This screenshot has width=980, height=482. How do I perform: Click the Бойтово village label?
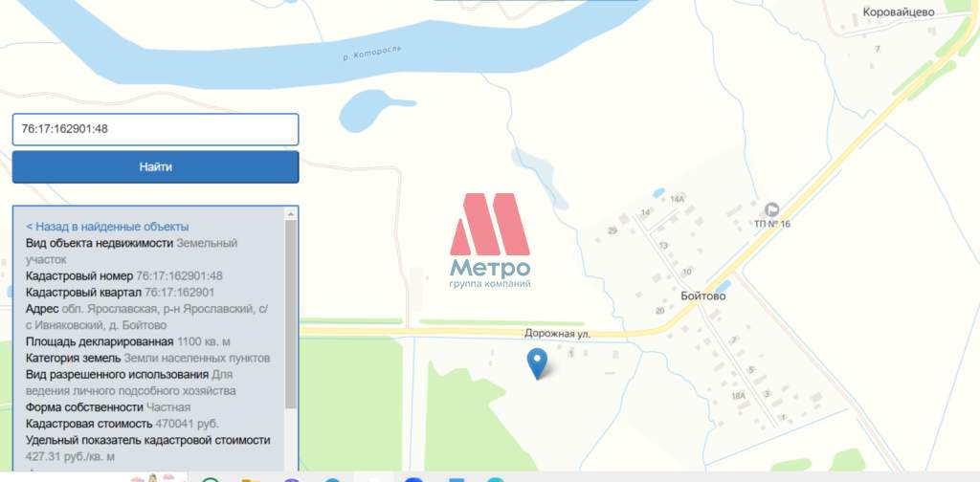pos(703,296)
